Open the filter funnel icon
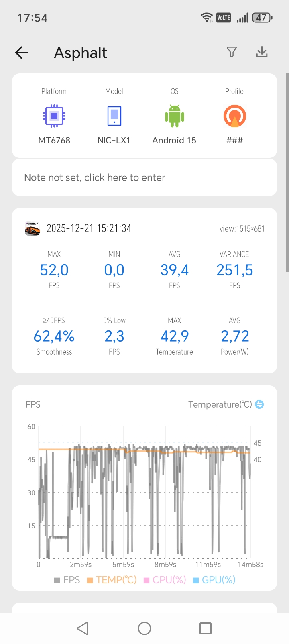The image size is (289, 644). pyautogui.click(x=232, y=52)
